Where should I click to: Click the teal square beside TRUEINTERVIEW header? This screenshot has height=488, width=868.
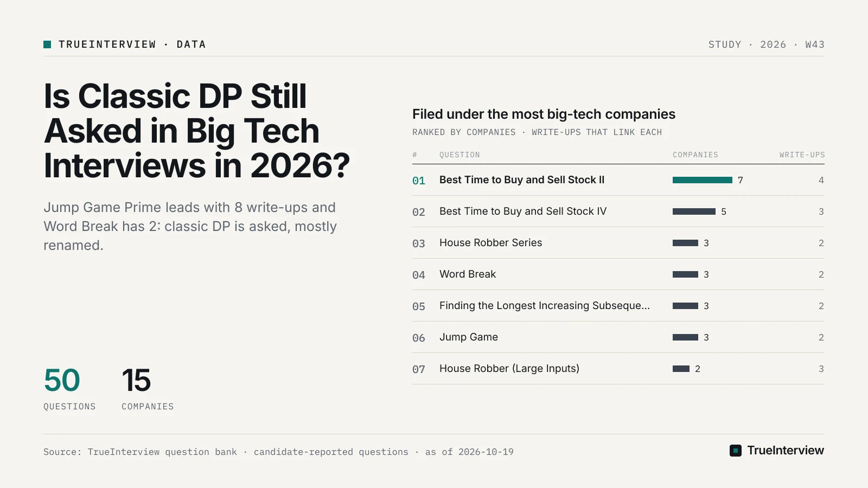coord(47,44)
